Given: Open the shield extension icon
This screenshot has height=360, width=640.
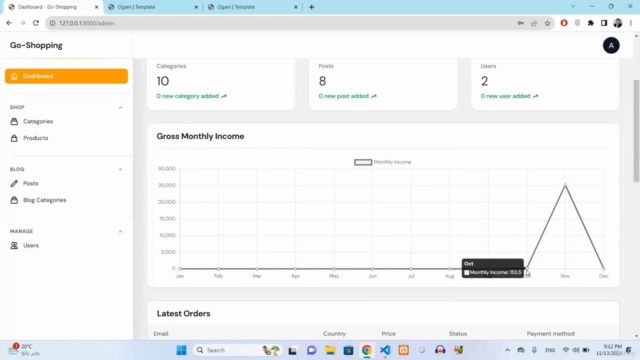Looking at the screenshot, I should (x=577, y=23).
